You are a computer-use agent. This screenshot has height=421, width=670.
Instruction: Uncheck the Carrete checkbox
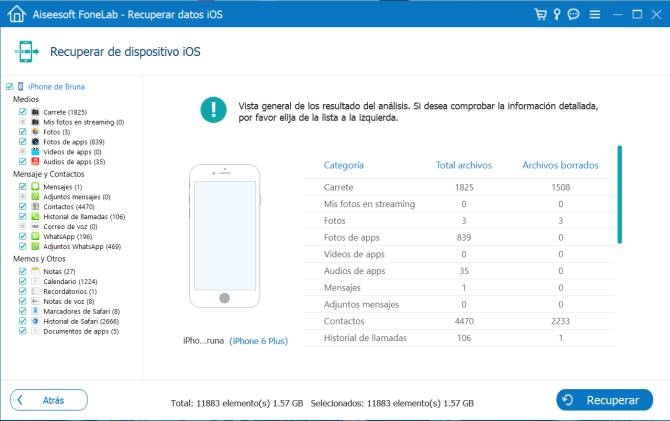[x=22, y=112]
